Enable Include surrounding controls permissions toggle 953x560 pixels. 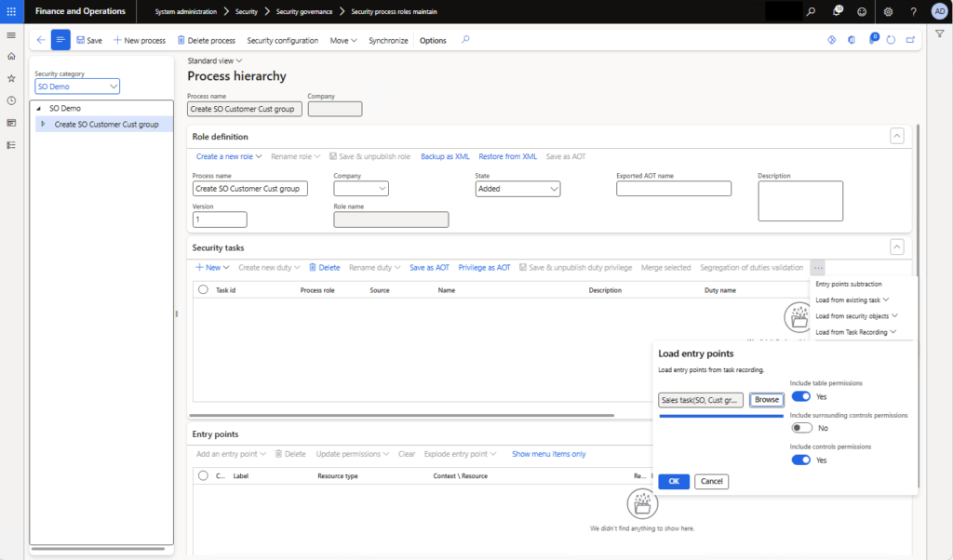[x=800, y=428]
